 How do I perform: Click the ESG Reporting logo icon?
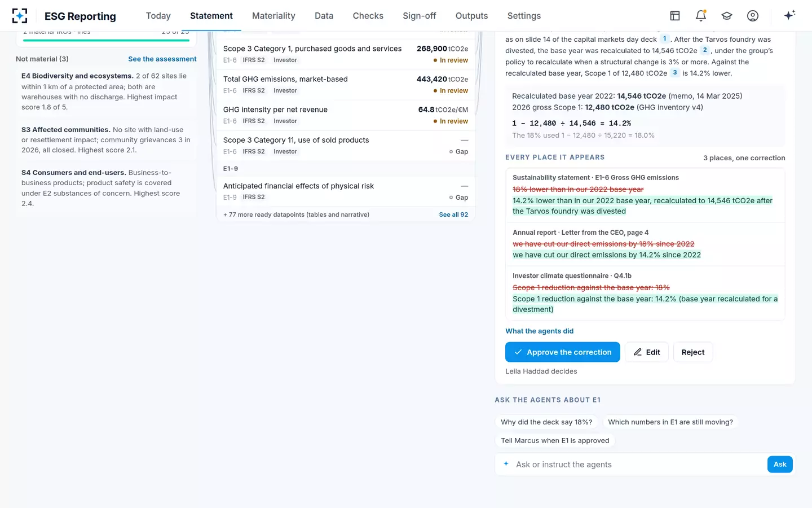click(x=20, y=16)
